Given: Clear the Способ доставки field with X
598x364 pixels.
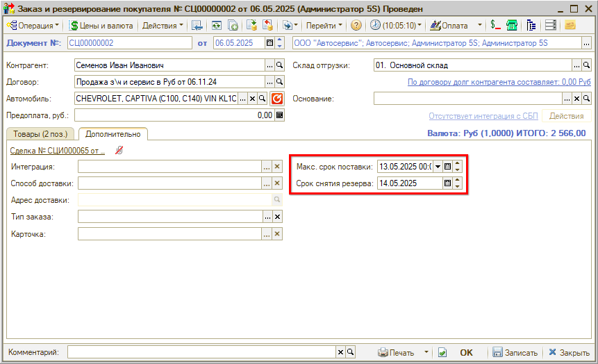Looking at the screenshot, I should (x=277, y=183).
